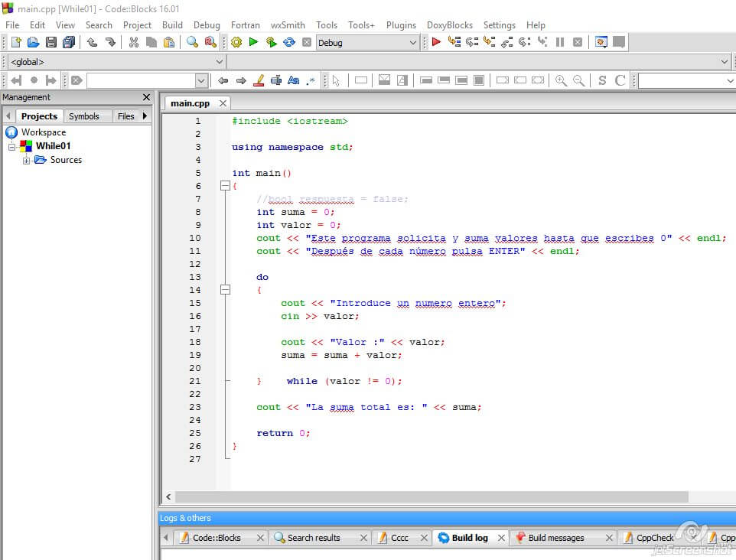Collapse the do-block fold marker at line 14
Viewport: 736px width, 560px height.
click(225, 290)
